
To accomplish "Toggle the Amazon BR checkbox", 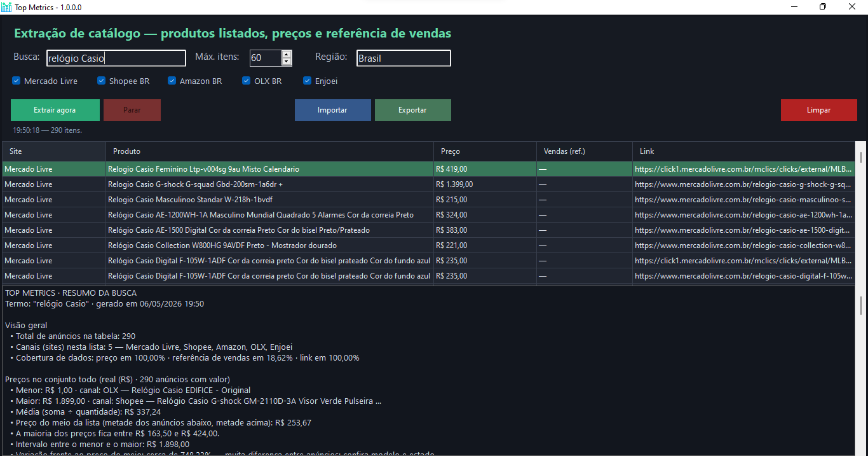I will click(172, 81).
